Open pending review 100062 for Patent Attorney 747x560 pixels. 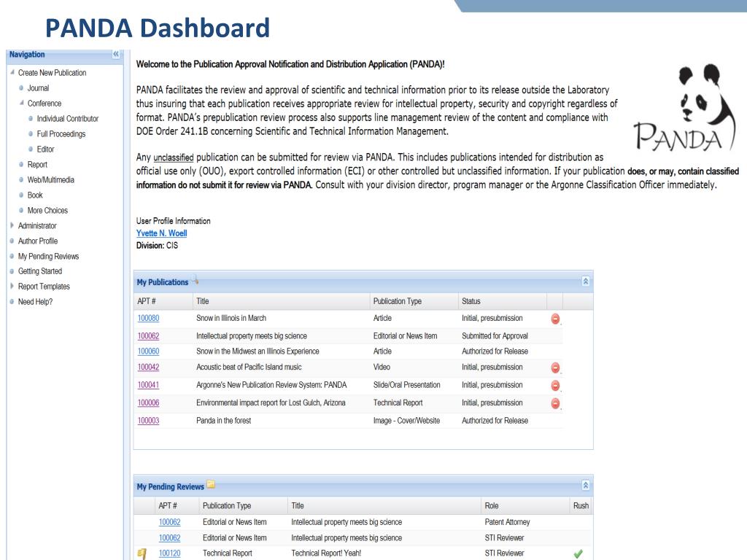pyautogui.click(x=169, y=522)
